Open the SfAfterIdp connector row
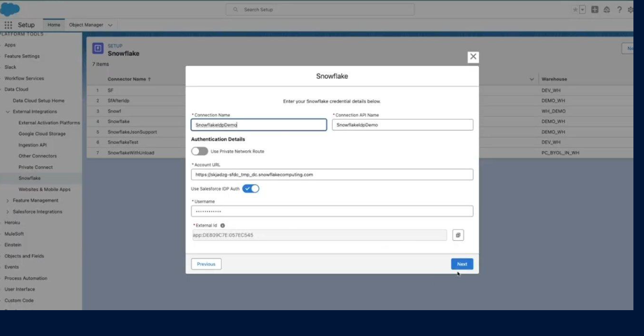The width and height of the screenshot is (644, 336). pos(119,100)
